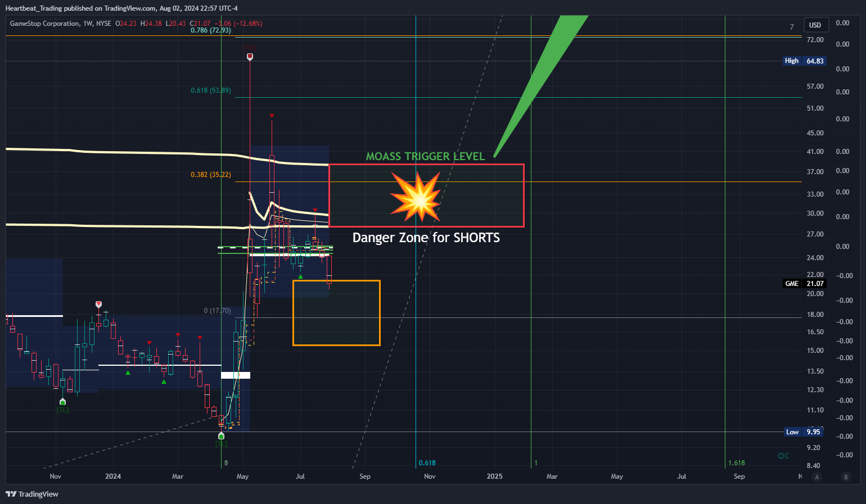Image resolution: width=866 pixels, height=504 pixels.
Task: Toggle the 'B' scale button
Action: 846,477
